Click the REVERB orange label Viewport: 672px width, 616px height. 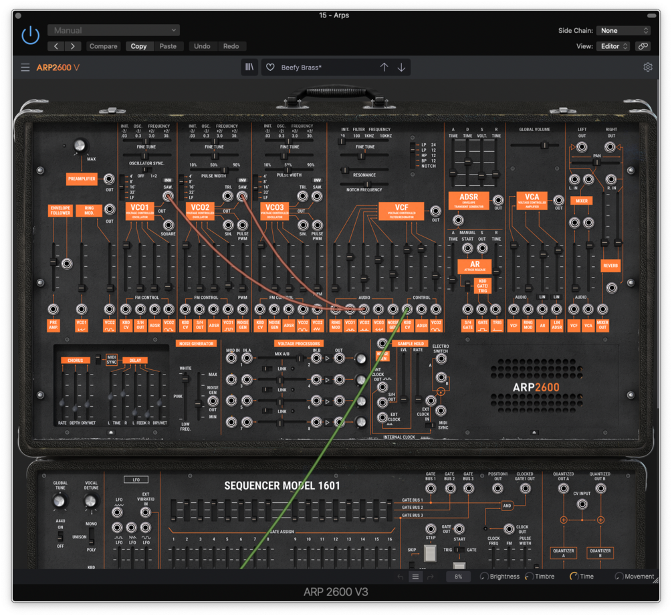click(x=610, y=266)
